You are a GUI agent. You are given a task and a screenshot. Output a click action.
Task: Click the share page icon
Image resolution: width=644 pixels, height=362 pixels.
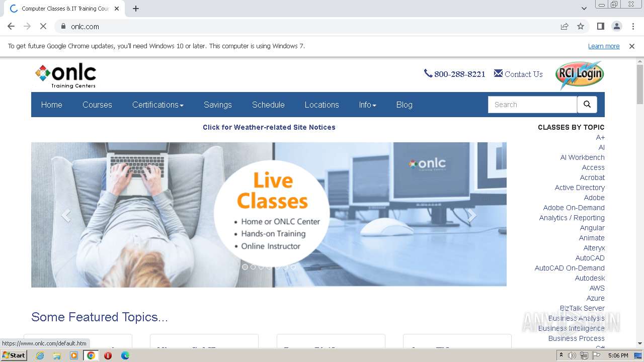coord(565,26)
